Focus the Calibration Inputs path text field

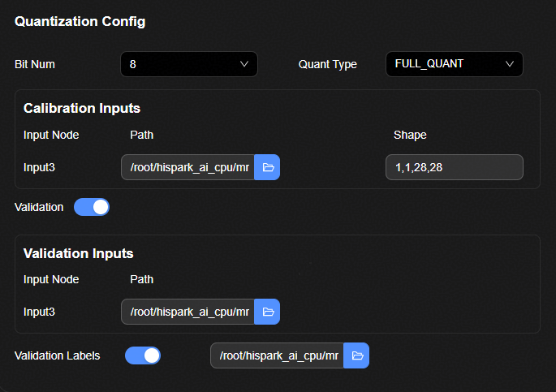click(x=188, y=167)
